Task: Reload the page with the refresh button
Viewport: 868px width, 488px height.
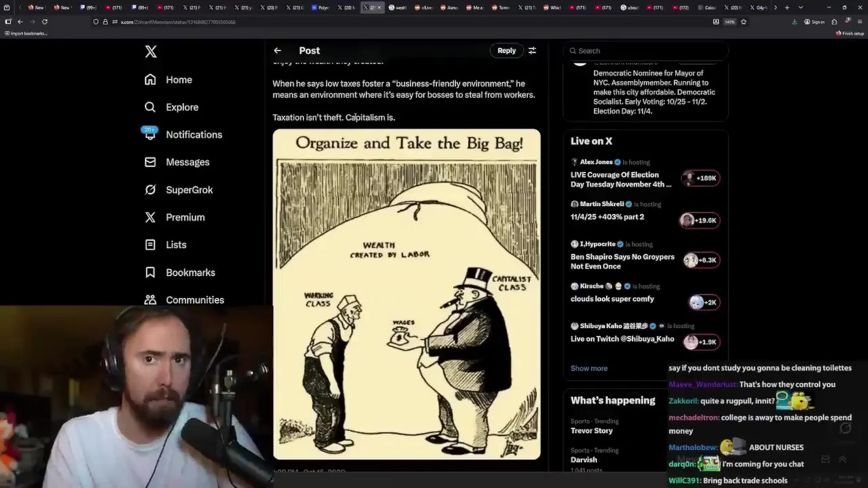Action: [45, 22]
